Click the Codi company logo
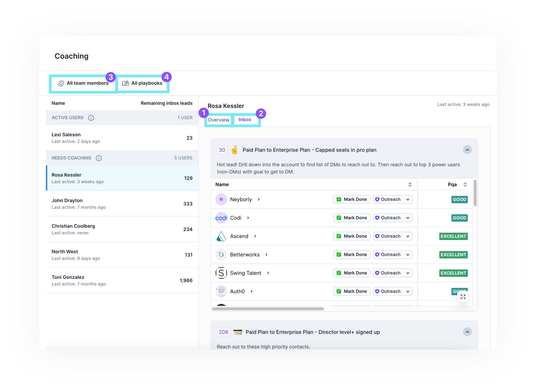This screenshot has width=536, height=392. [221, 218]
